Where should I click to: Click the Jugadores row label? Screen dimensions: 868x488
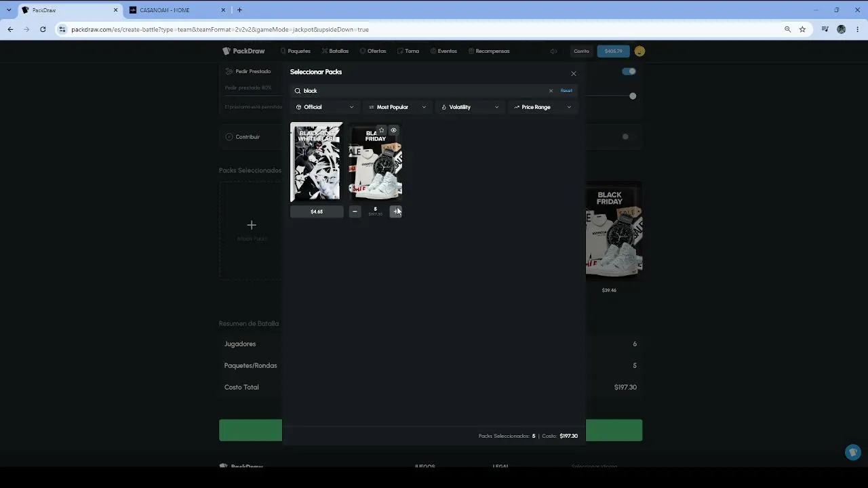pos(240,344)
